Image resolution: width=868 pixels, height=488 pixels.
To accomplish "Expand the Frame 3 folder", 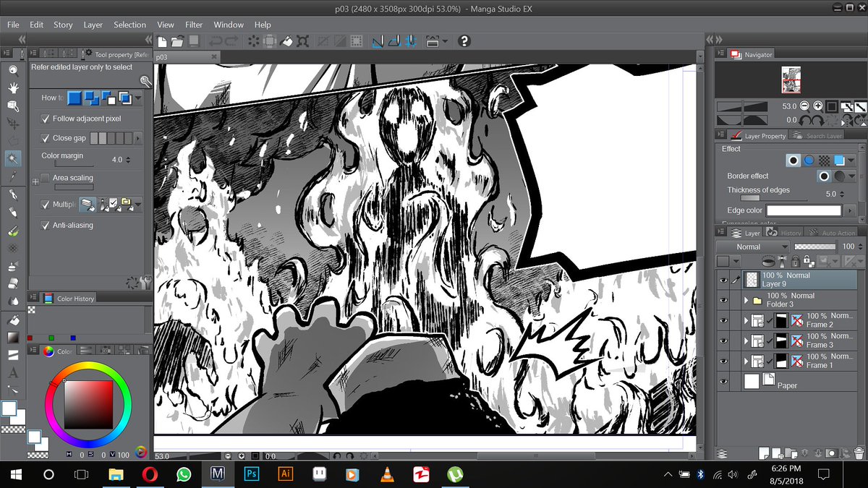I will 746,341.
